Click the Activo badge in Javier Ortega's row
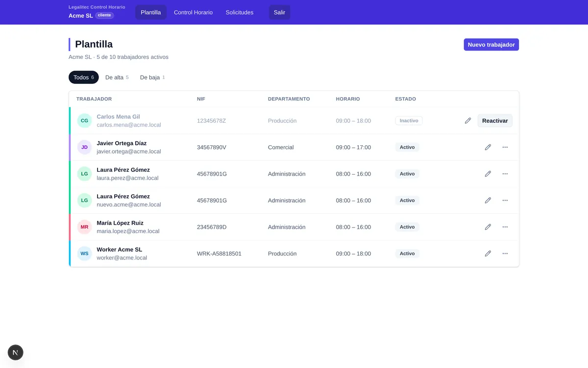The height and width of the screenshot is (368, 588). click(407, 147)
